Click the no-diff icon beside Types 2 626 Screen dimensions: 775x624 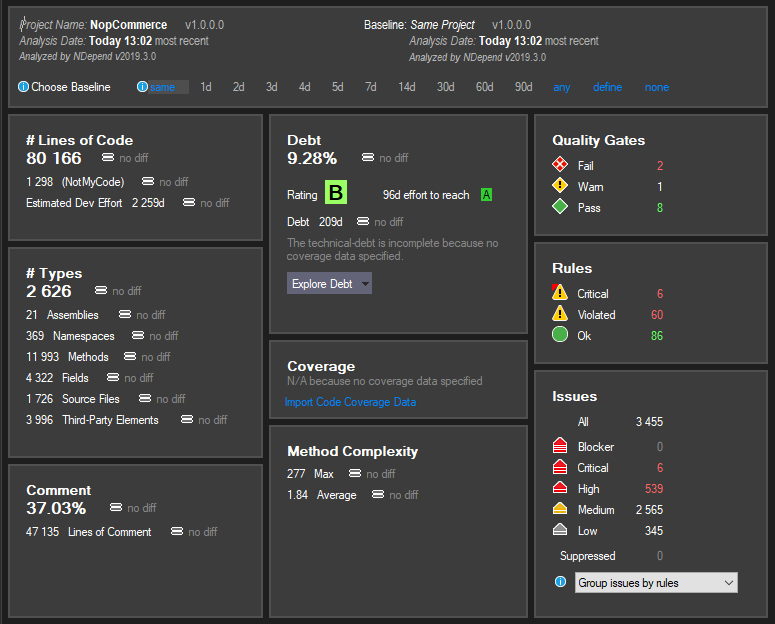(x=101, y=290)
